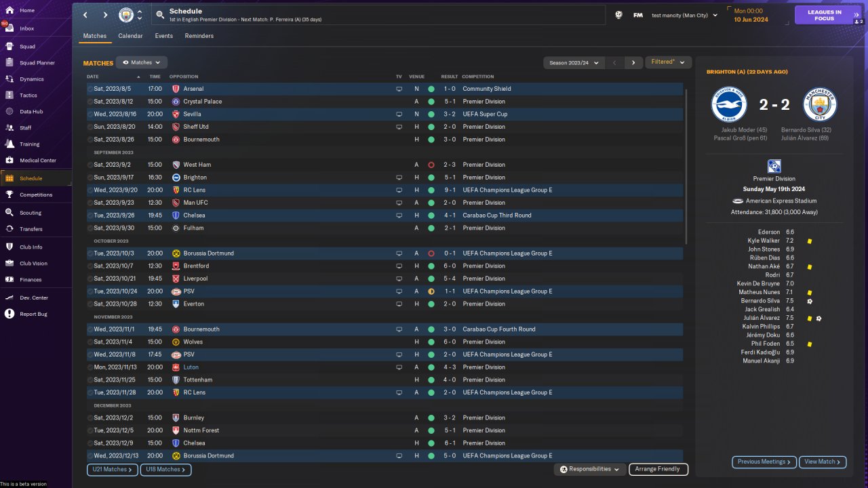868x488 pixels.
Task: Click the Manchester City club badge in header
Action: (x=126, y=15)
